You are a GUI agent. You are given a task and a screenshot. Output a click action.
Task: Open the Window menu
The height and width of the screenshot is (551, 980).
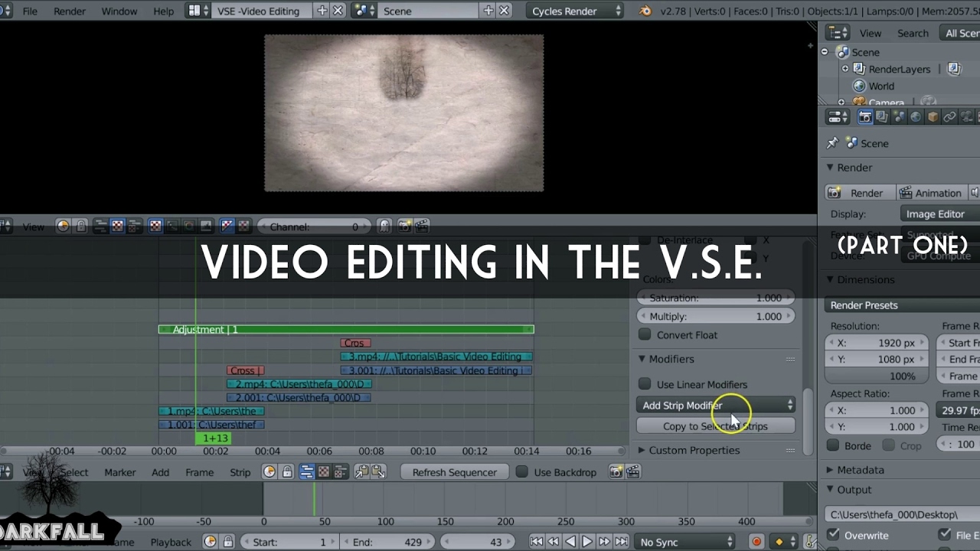(119, 11)
